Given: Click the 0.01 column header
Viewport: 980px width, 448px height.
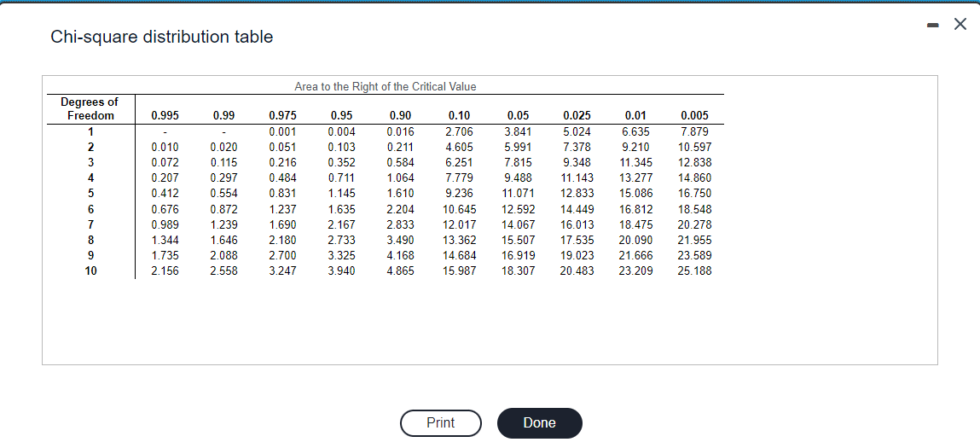Looking at the screenshot, I should (x=635, y=115).
